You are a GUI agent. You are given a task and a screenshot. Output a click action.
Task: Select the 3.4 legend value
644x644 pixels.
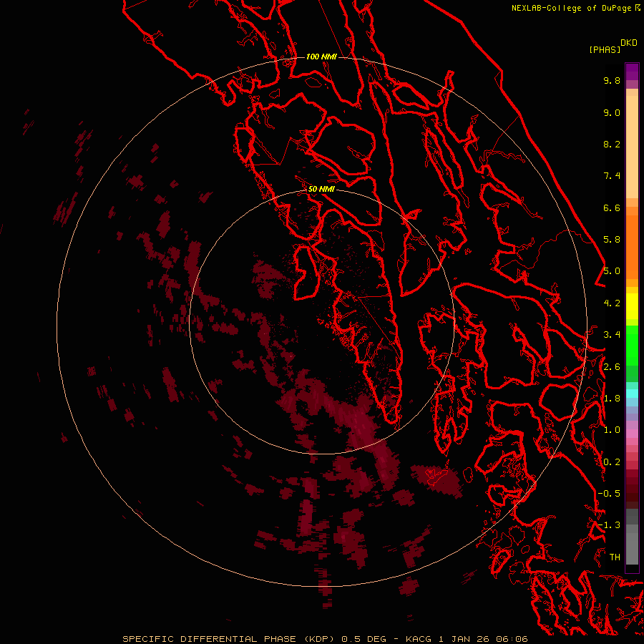612,335
